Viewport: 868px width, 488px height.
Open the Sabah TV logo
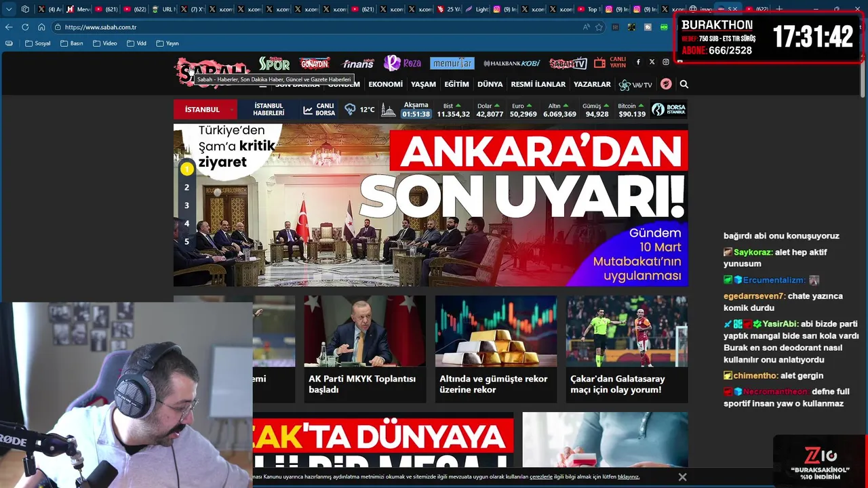click(x=568, y=63)
